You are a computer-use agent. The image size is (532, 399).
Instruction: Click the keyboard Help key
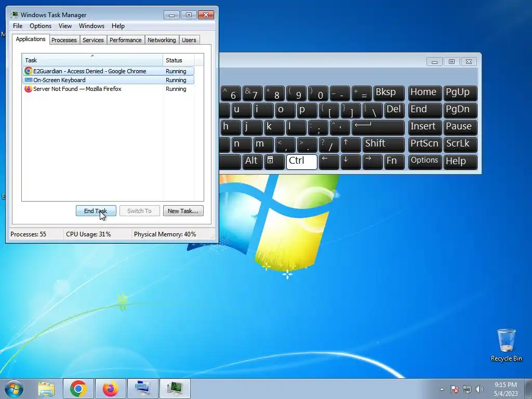(460, 162)
